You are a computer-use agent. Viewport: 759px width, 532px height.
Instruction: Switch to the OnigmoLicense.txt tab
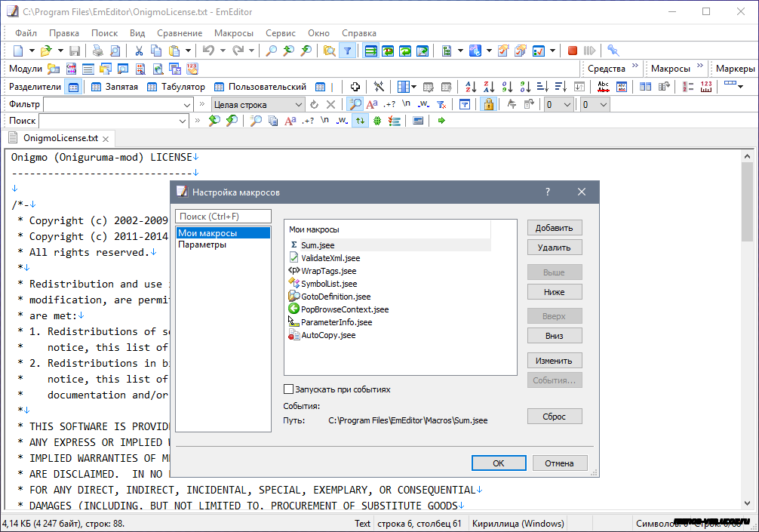60,138
